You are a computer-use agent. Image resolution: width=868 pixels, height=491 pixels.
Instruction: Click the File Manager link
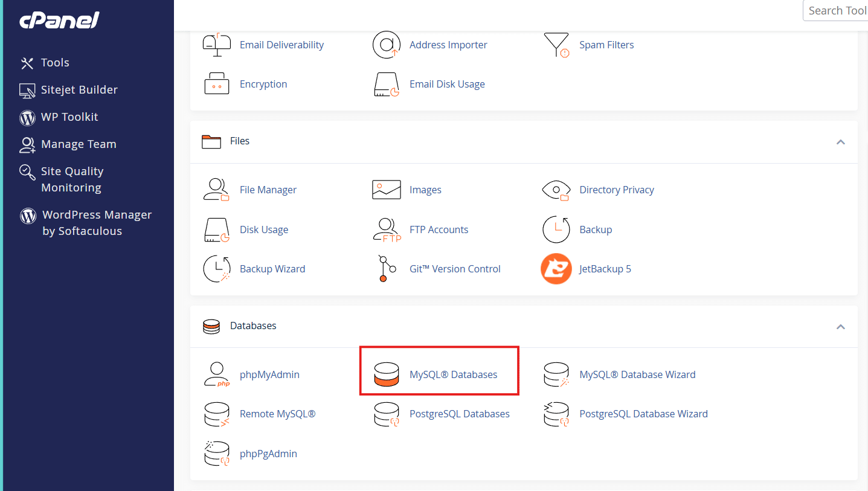pyautogui.click(x=268, y=190)
